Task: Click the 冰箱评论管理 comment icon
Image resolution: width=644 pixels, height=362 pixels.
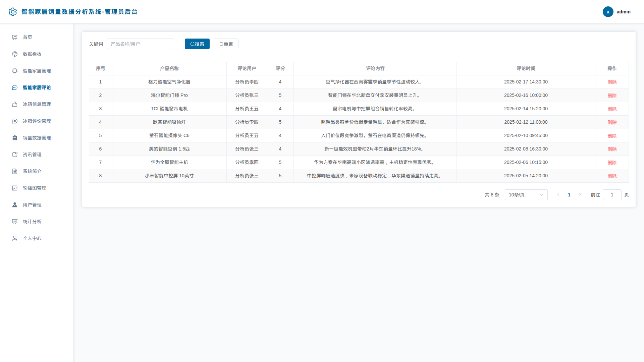Action: 15,121
